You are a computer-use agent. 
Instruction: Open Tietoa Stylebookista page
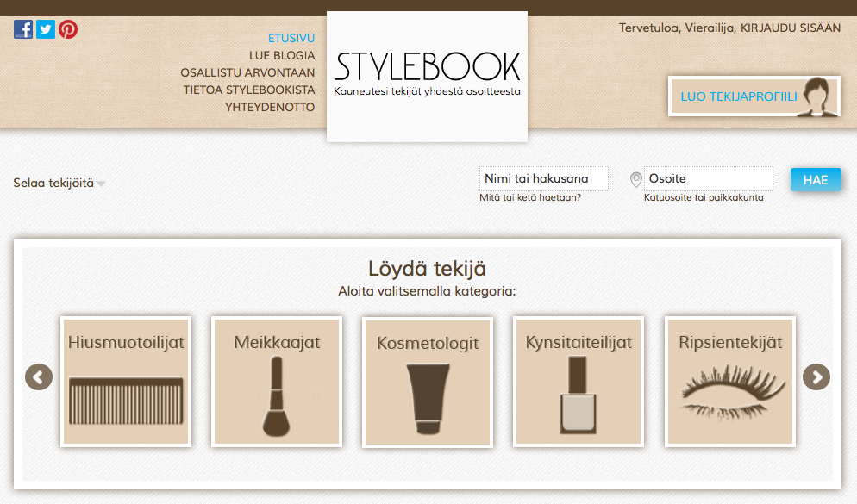coord(248,90)
